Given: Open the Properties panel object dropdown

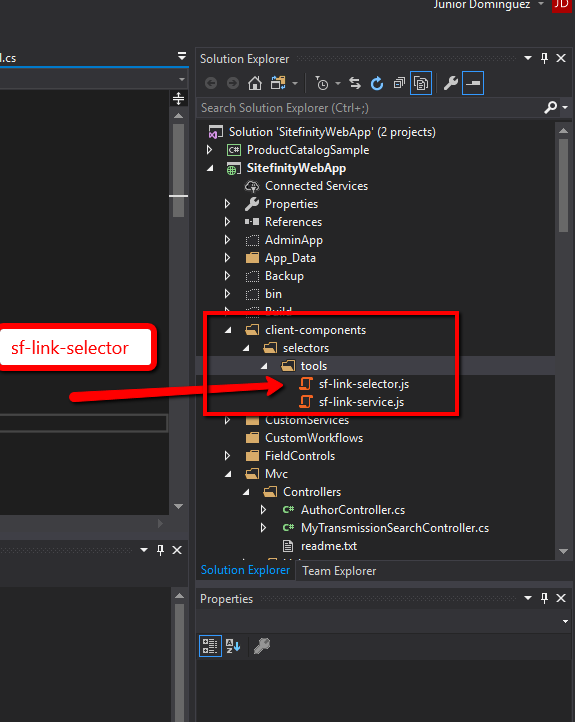Looking at the screenshot, I should click(565, 622).
